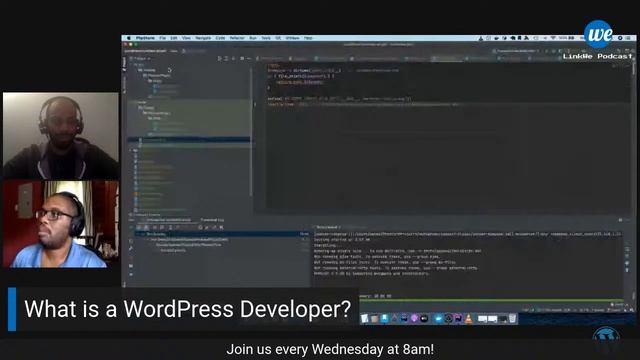
Task: Click Collapse All icon in Project panel
Action: pyautogui.click(x=233, y=59)
